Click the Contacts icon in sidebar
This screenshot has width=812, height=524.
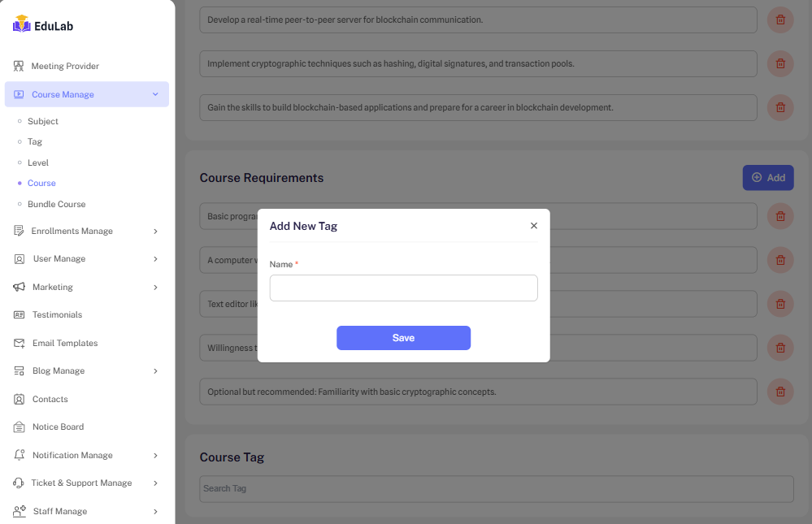[20, 399]
